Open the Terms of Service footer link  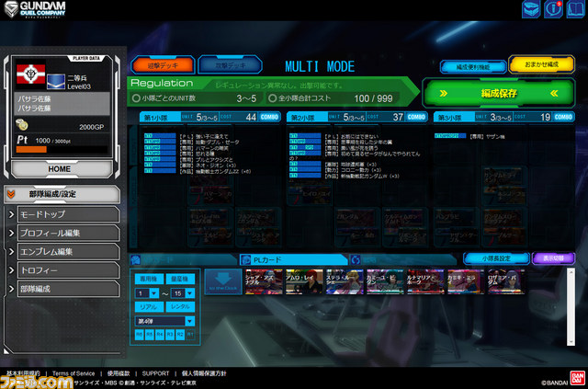click(73, 373)
